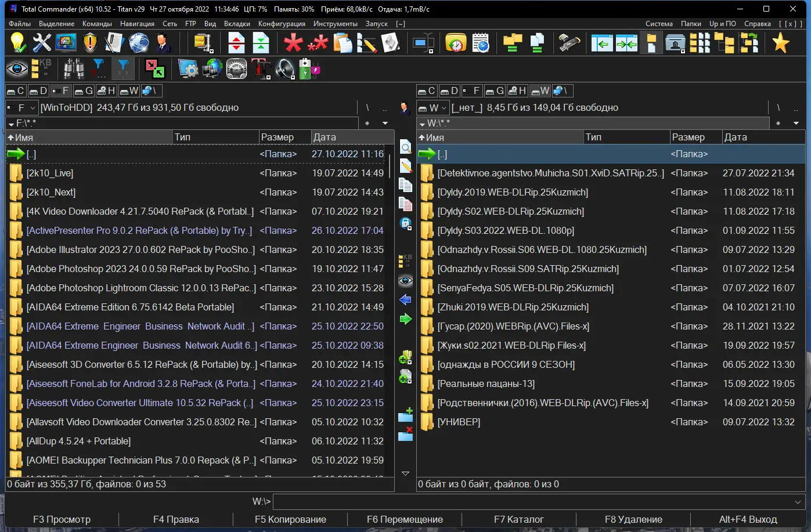Click the shield warning icon in toolbar

pos(90,44)
